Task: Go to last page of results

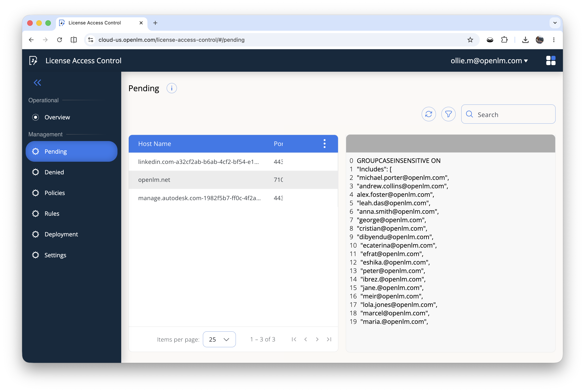Action: (x=329, y=339)
